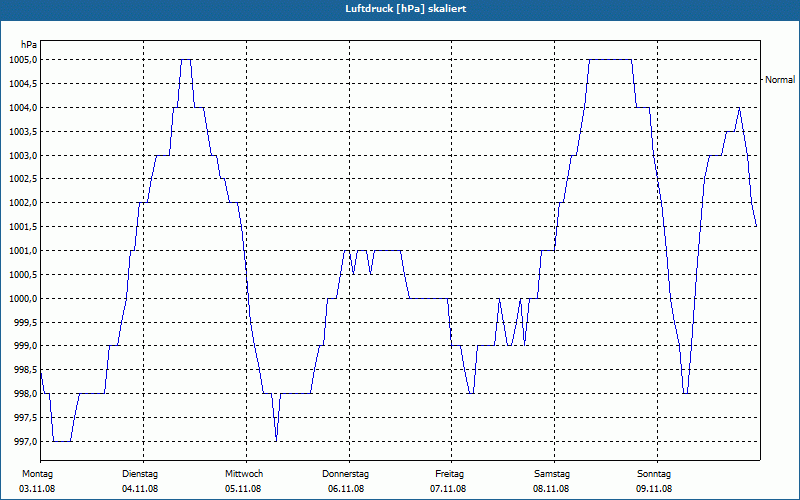Select the 'Samstag' day label
Screen dimensions: 800x500
point(552,474)
